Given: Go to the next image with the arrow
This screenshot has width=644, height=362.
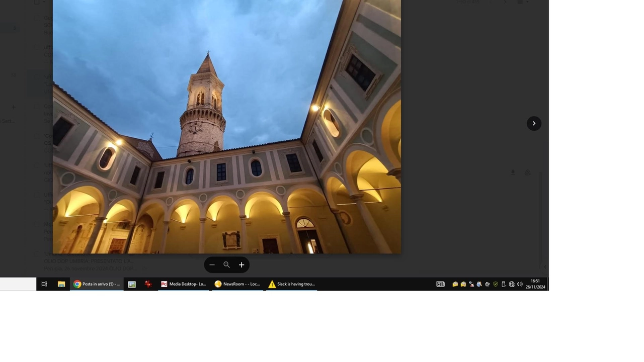Looking at the screenshot, I should click(534, 123).
